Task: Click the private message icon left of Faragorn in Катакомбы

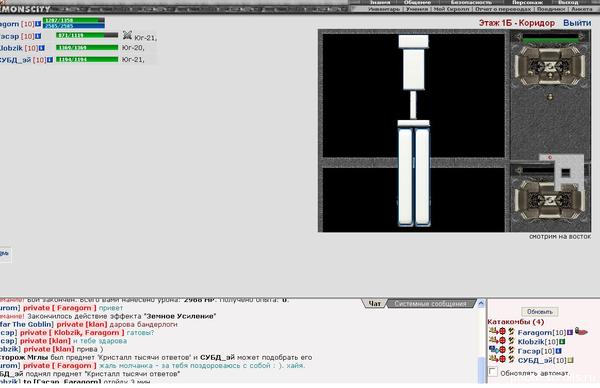Action: [493, 331]
